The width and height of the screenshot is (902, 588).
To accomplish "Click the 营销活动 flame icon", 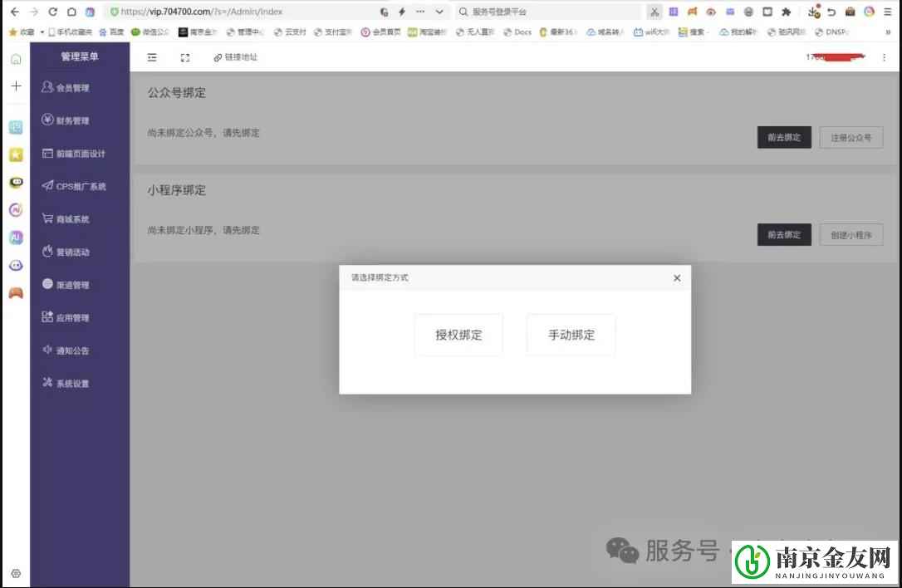I will tap(46, 252).
